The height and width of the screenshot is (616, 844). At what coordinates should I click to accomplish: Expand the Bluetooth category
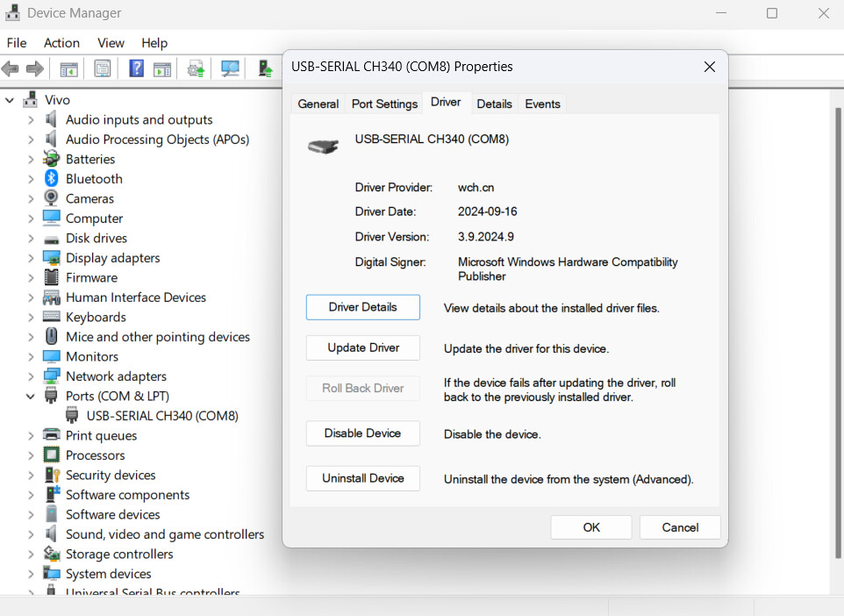[31, 179]
